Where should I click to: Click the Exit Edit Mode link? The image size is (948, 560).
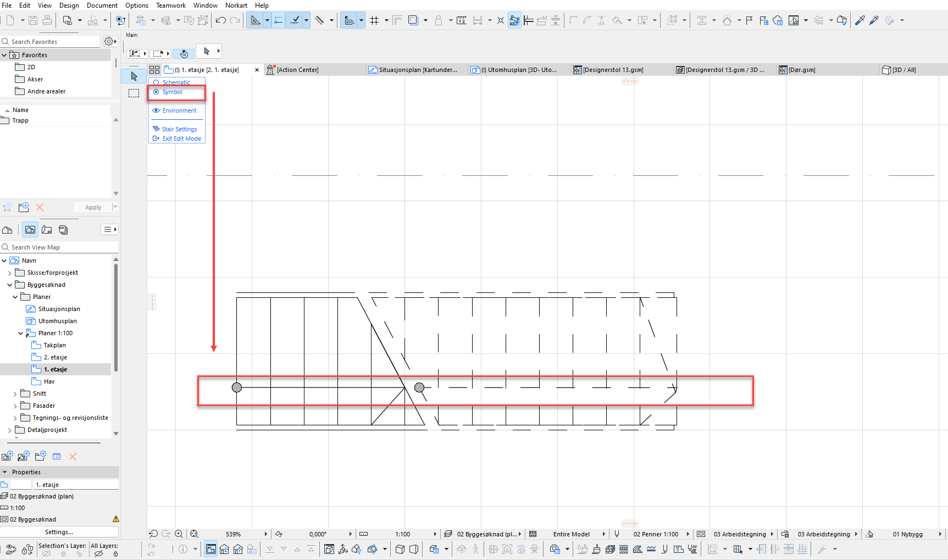pos(181,138)
